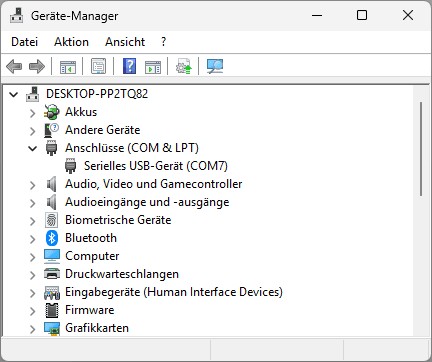Select the Bluetooth label

click(91, 238)
